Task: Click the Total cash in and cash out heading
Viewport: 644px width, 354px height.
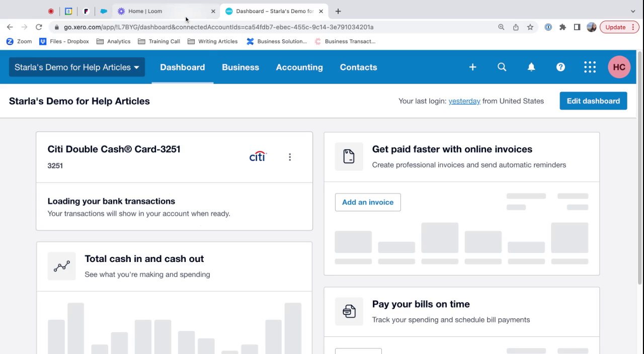Action: pos(144,258)
